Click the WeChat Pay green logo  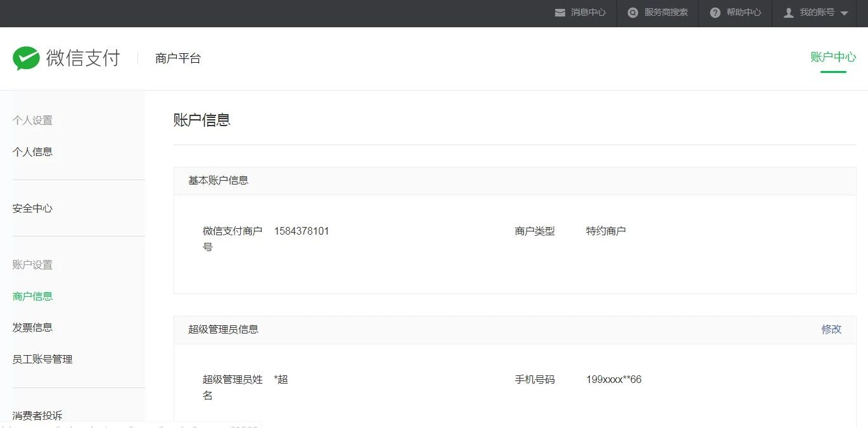coord(26,58)
